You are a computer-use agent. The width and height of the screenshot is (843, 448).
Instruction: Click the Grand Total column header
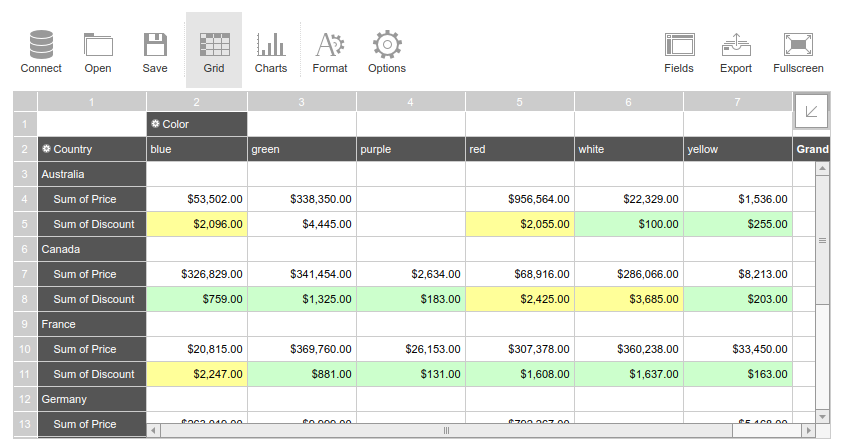[x=812, y=149]
